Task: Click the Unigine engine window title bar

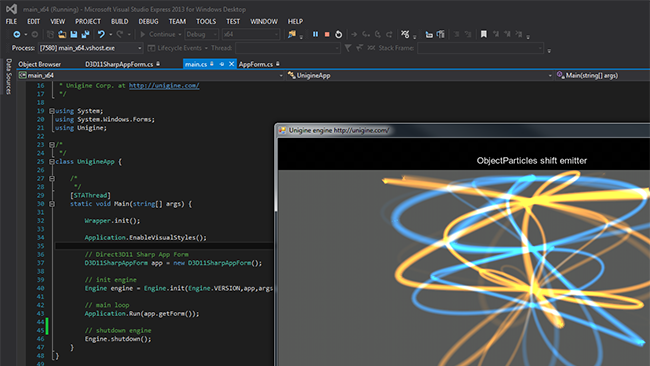Action: click(462, 130)
